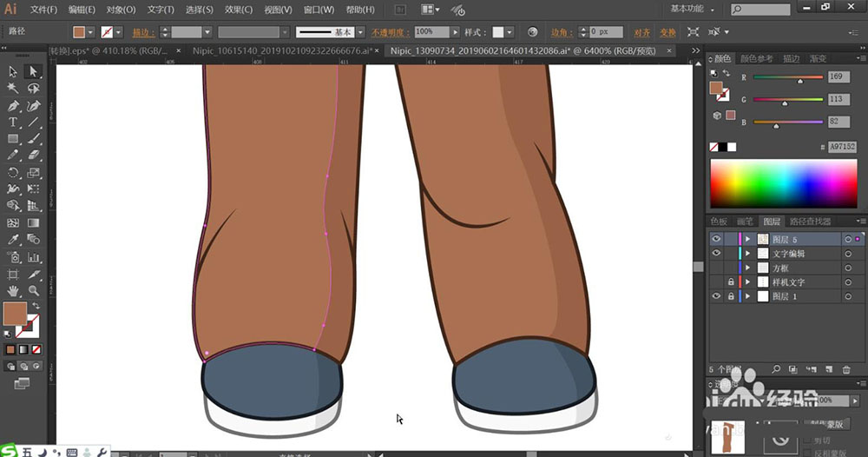
Task: Switch to 路径查找器 panel tab
Action: pos(810,222)
